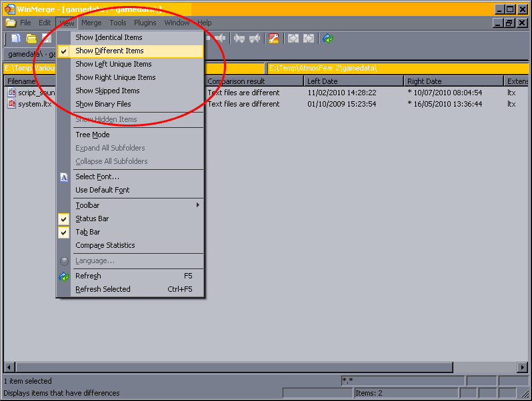Choose Select Font… from the menu
The width and height of the screenshot is (532, 401).
[x=130, y=177]
